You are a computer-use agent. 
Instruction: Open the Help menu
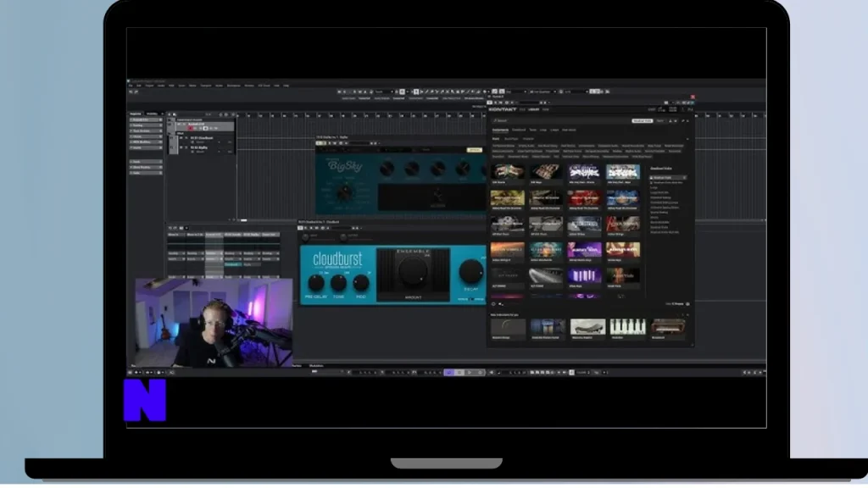287,86
